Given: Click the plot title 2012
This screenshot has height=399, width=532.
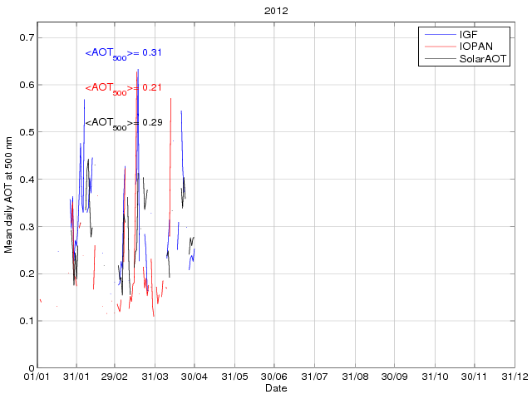Looking at the screenshot, I should (276, 11).
